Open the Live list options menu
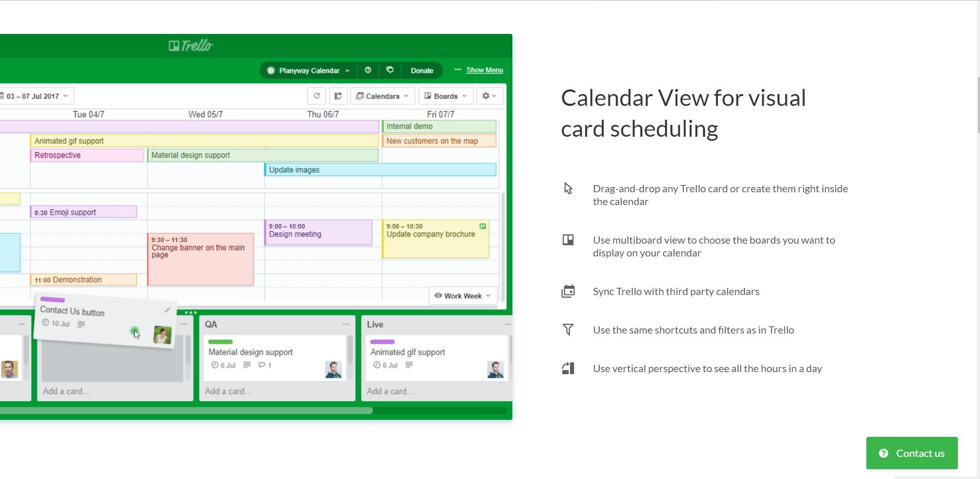The height and width of the screenshot is (479, 980). [507, 324]
